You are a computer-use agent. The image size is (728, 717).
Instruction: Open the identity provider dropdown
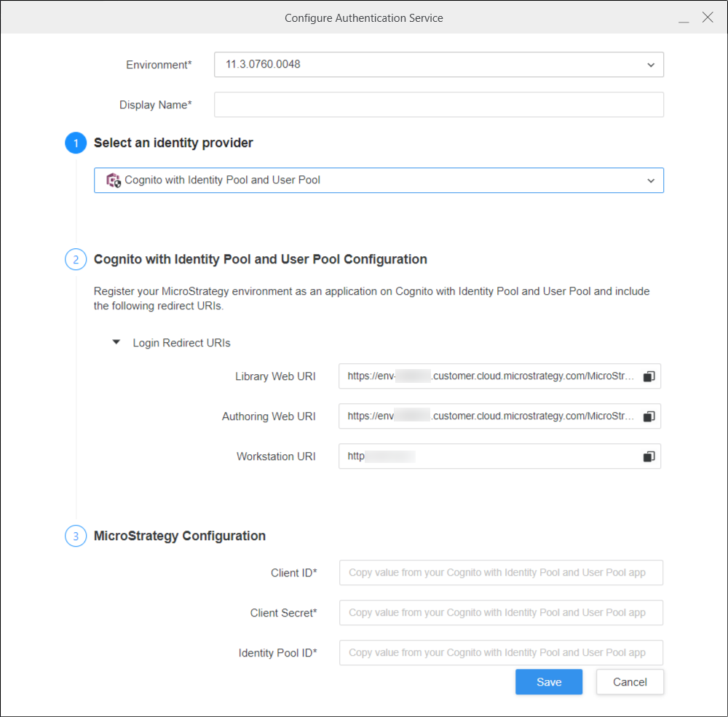379,181
